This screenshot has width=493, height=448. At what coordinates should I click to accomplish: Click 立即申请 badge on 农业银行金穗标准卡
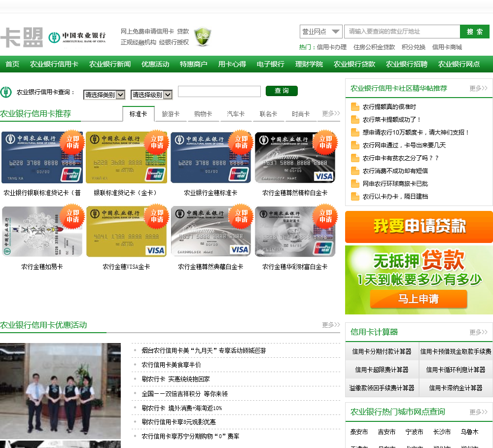coord(241,142)
